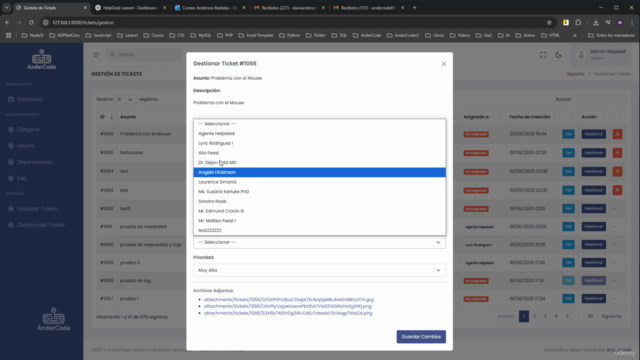This screenshot has width=640, height=360.
Task: Open the second attachment .png link
Action: (287, 306)
